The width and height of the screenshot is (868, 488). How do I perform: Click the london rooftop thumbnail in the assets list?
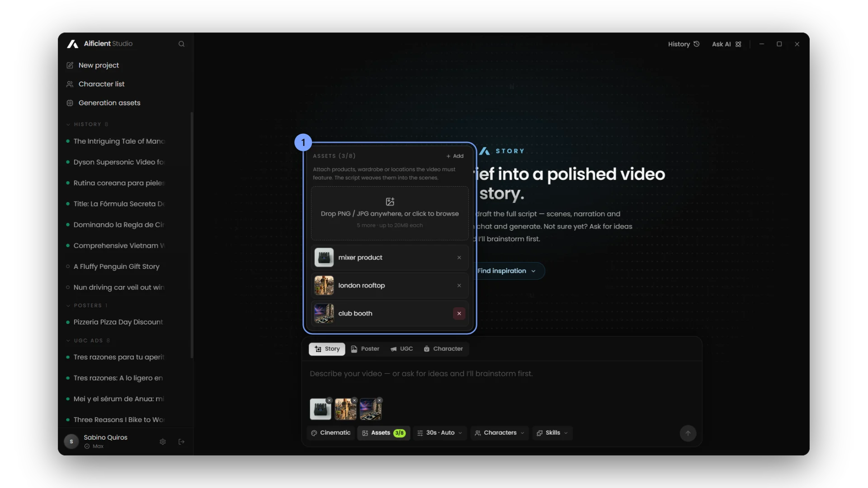(x=324, y=286)
